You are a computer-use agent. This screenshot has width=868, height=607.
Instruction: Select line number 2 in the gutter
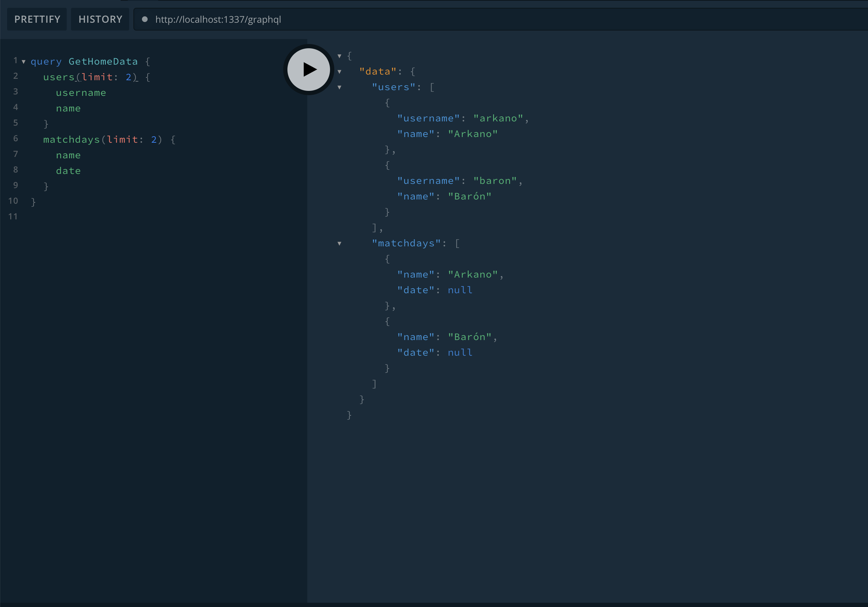point(16,76)
